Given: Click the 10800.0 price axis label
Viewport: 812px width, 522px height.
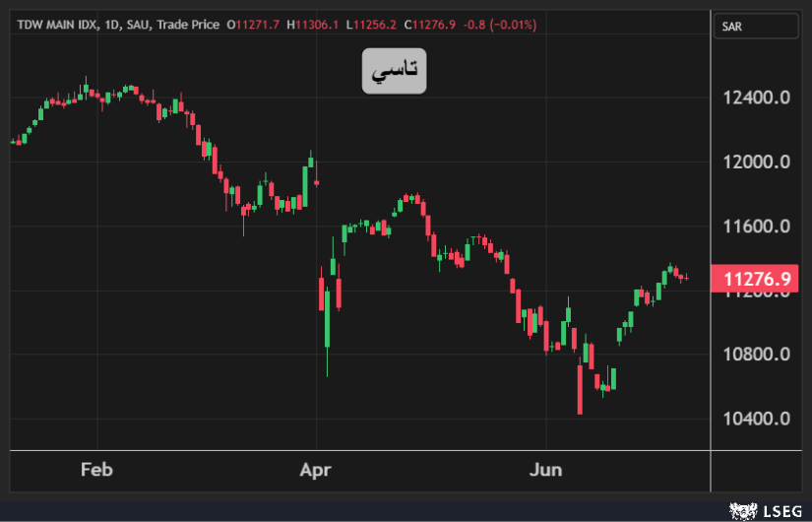Looking at the screenshot, I should click(x=757, y=355).
